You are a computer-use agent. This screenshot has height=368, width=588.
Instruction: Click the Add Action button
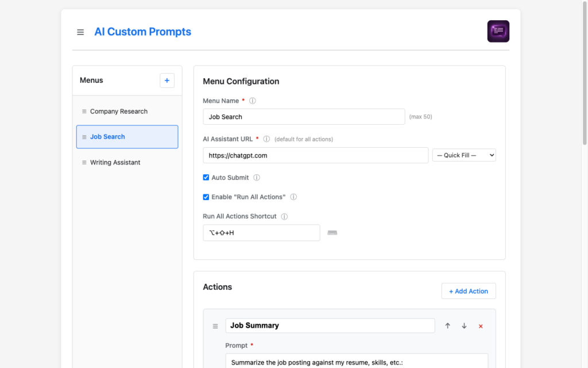tap(469, 291)
